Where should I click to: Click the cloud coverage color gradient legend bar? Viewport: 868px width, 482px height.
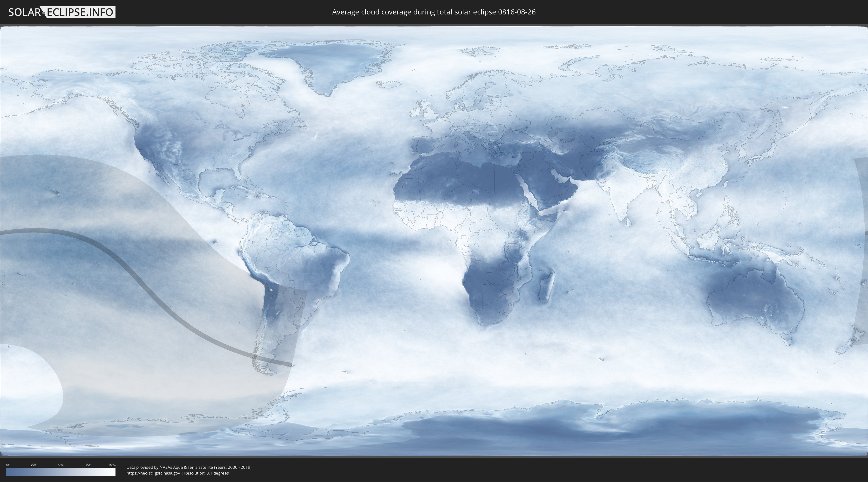tap(61, 472)
